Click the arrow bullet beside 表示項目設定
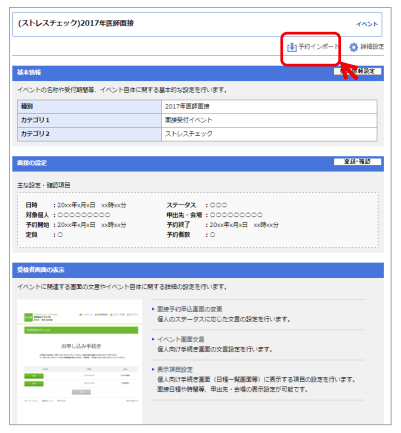401x433 pixels. [153, 369]
